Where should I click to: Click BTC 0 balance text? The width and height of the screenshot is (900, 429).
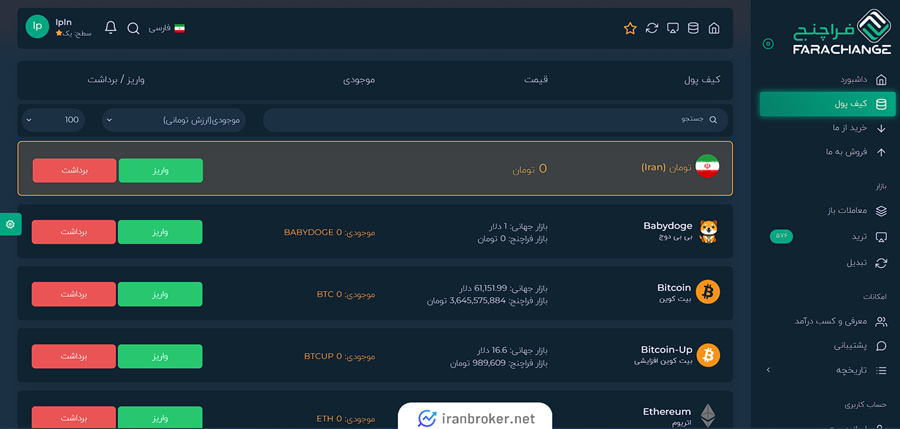(x=346, y=294)
